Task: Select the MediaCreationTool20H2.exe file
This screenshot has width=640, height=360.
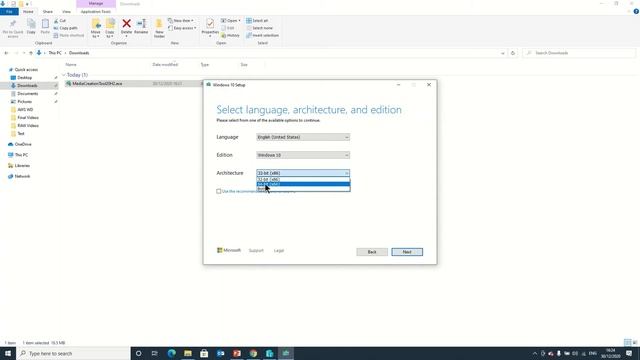Action: pyautogui.click(x=97, y=84)
